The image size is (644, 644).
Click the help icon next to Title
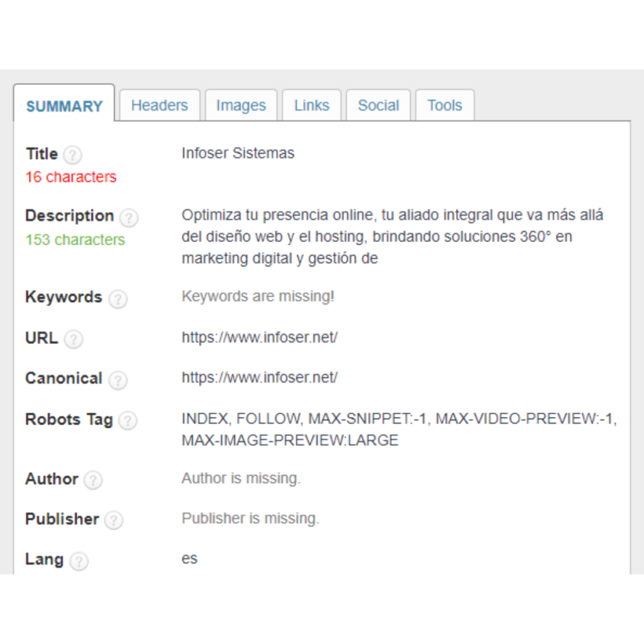[x=73, y=155]
